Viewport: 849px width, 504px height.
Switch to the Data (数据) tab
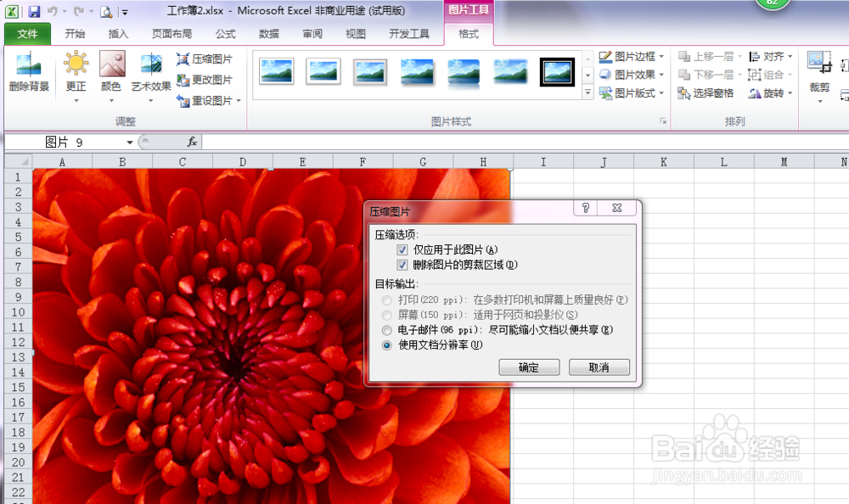pyautogui.click(x=269, y=34)
